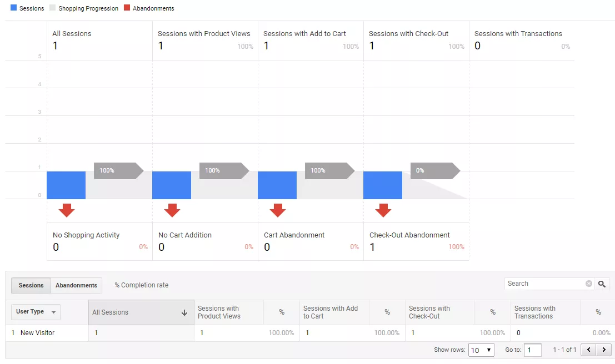Open the User Type dimension dropdown
Image resolution: width=615 pixels, height=364 pixels.
tap(36, 312)
